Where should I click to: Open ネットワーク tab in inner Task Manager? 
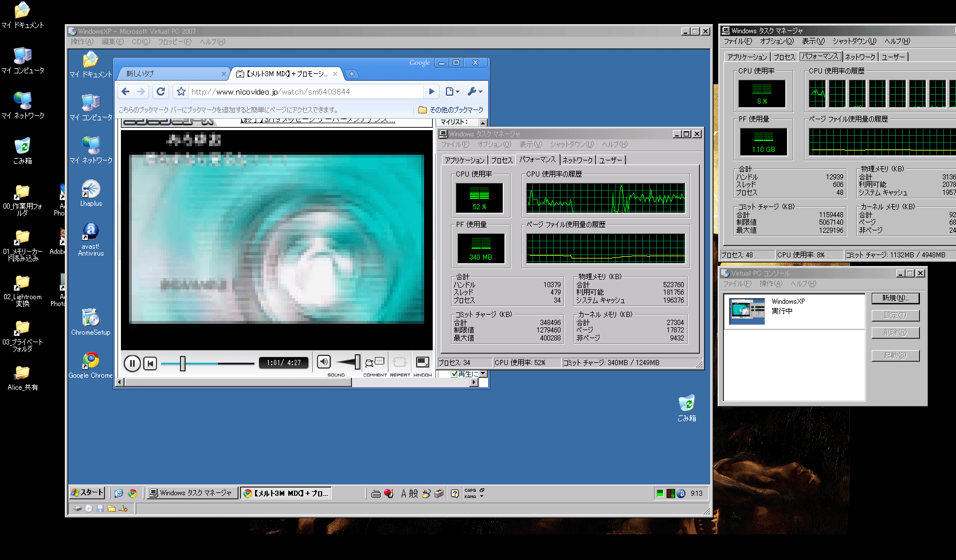tap(577, 160)
